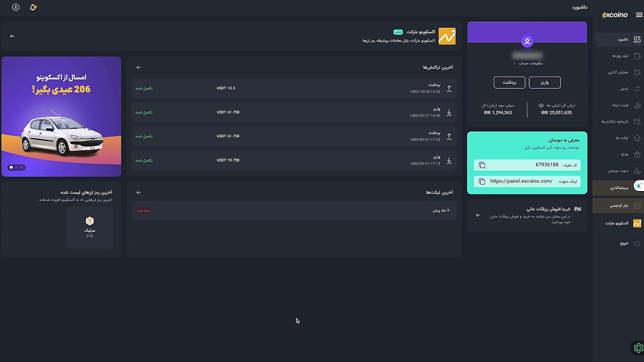
Task: Open the سرتیک CTK coin card
Action: (89, 228)
